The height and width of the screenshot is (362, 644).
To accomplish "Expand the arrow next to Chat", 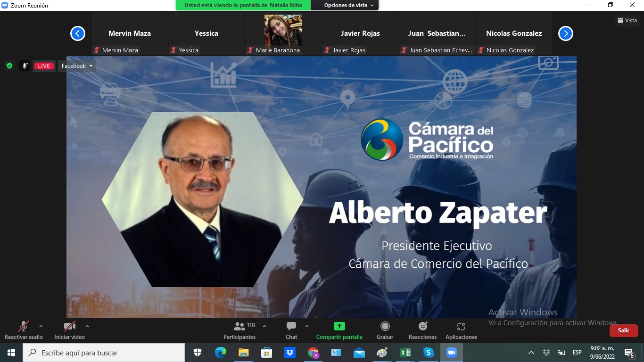I will click(307, 326).
